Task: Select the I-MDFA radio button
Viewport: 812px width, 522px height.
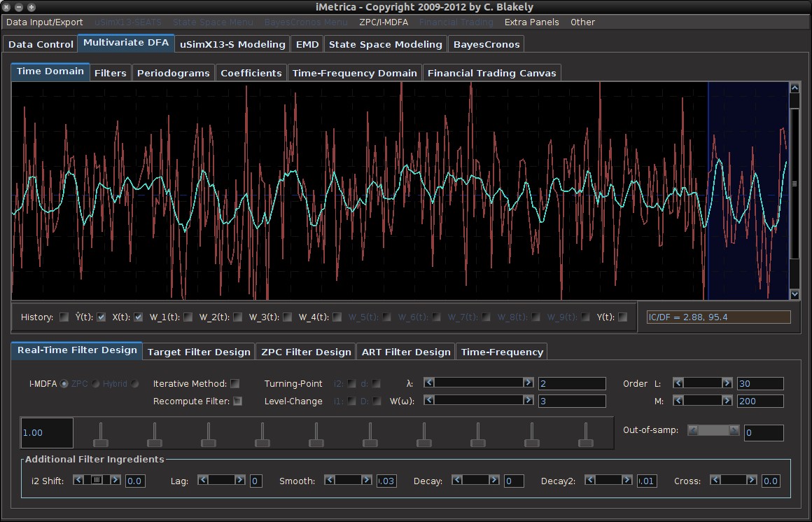Action: pos(64,384)
